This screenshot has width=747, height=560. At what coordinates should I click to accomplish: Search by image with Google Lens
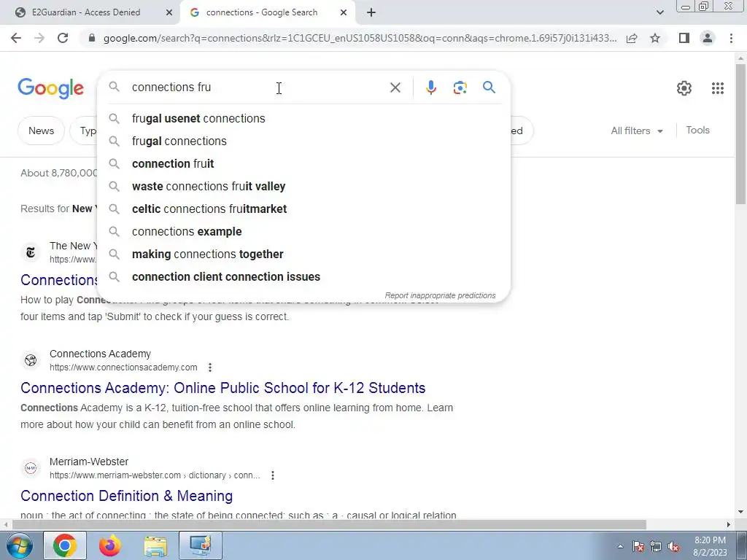click(x=460, y=87)
